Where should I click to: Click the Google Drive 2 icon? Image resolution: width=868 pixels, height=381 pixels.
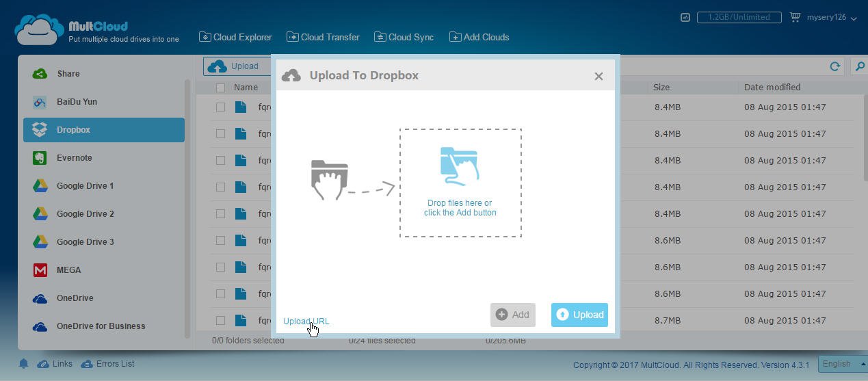40,214
